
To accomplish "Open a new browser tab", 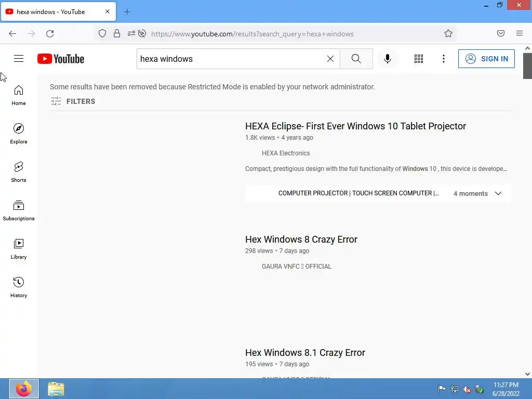I will coord(127,12).
